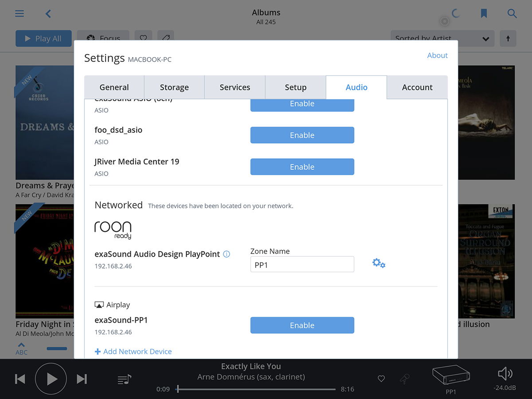The image size is (532, 399).
Task: Switch to the Account tab
Action: tap(417, 87)
